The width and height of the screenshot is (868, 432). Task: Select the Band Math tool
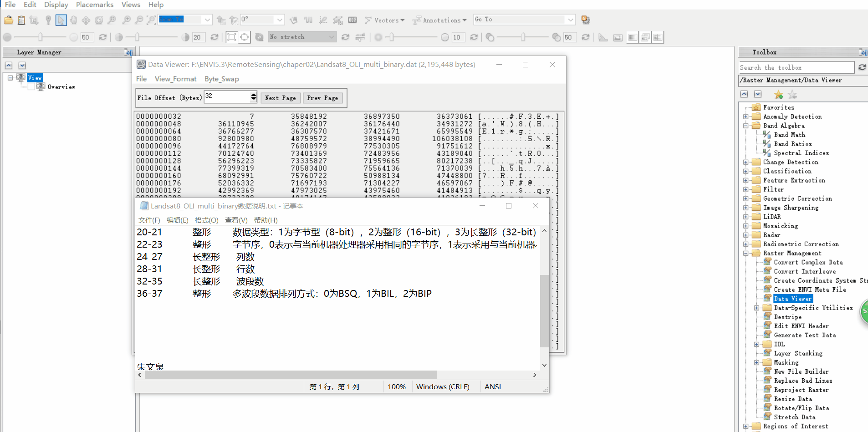790,135
